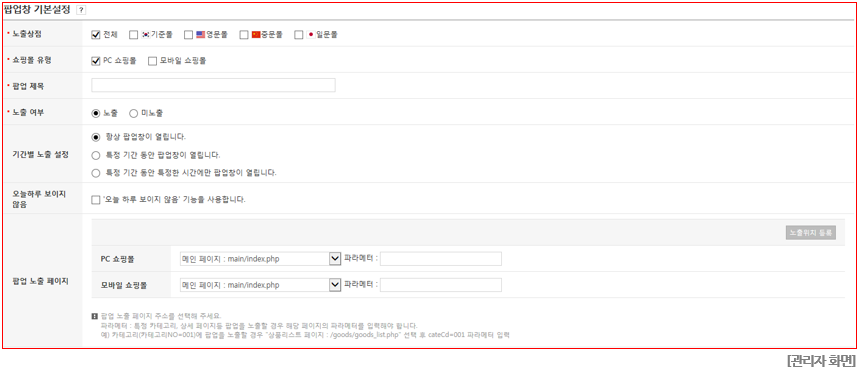Viewport: 861px width, 368px height.
Task: Click the 팝업 노출 페이지 label
Action: pyautogui.click(x=40, y=282)
